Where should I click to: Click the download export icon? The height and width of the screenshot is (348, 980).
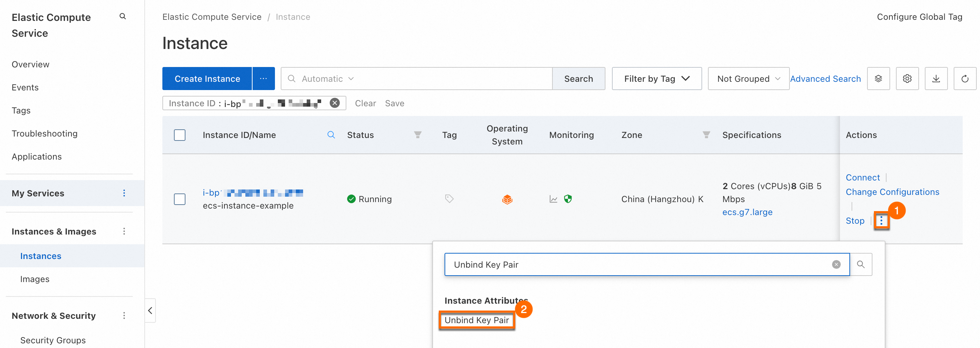936,79
